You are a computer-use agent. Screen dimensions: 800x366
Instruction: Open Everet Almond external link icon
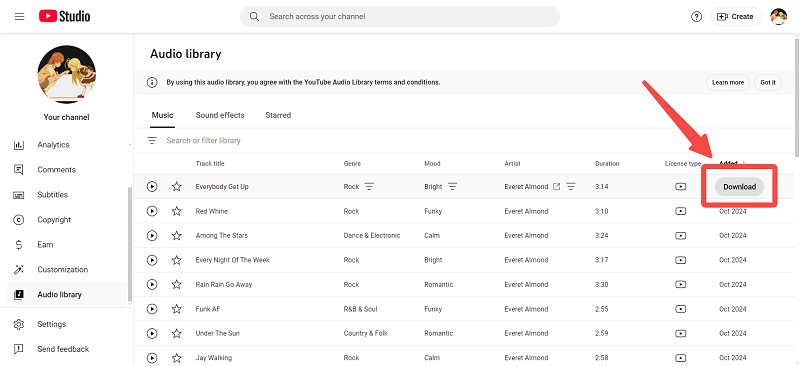point(557,187)
